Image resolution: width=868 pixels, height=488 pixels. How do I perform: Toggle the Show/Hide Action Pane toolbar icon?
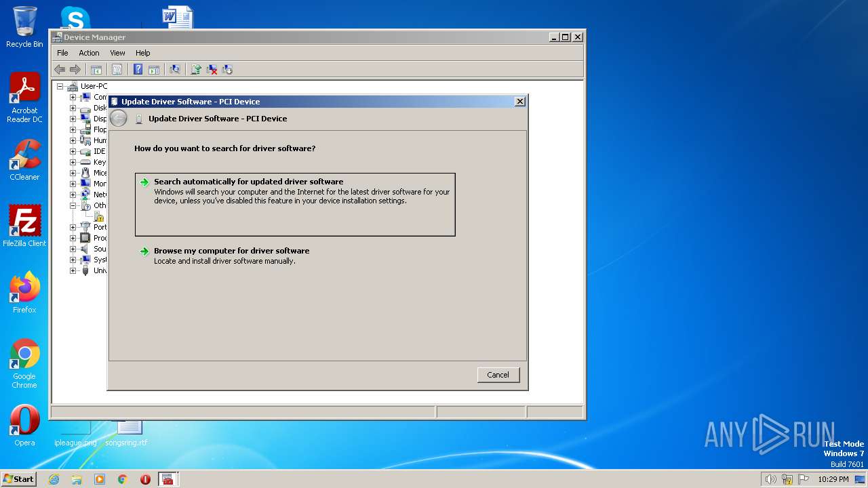[x=154, y=69]
